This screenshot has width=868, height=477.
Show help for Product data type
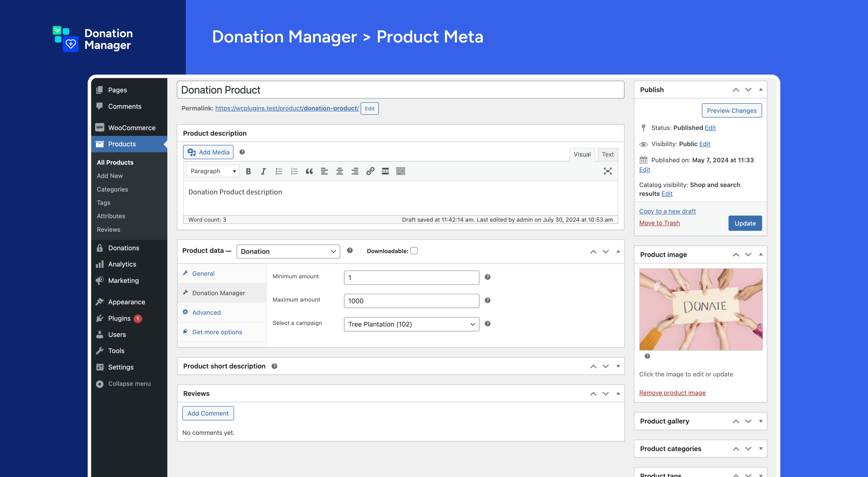[350, 250]
